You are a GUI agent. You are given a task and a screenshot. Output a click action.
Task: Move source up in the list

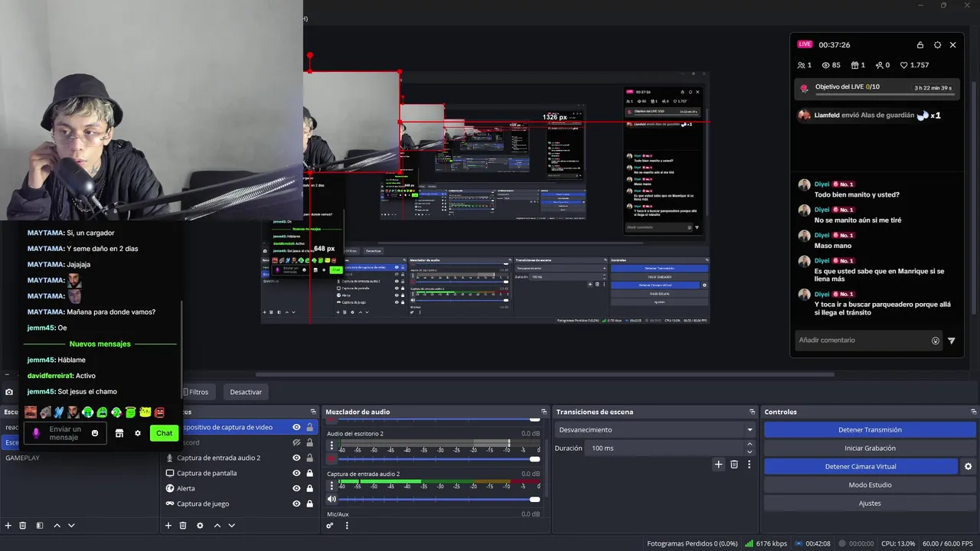(217, 526)
